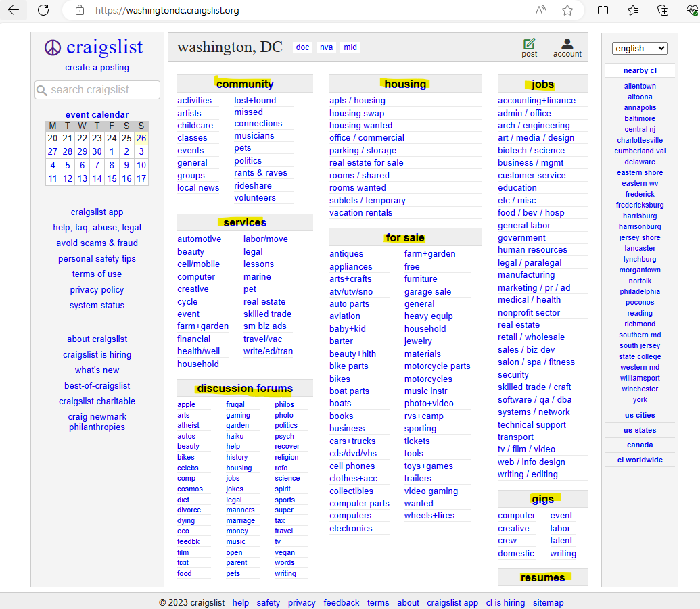The image size is (700, 609).
Task: Select the 26 highlighted in the event calendar
Action: 141,139
